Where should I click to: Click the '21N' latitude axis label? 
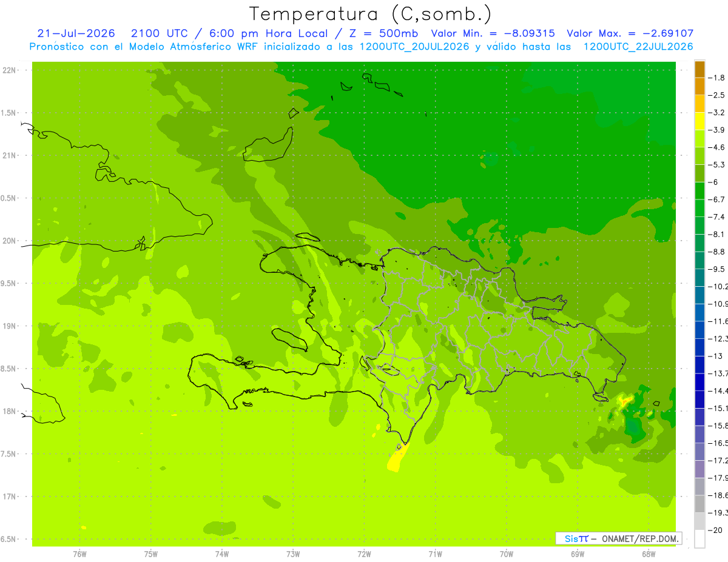10,155
